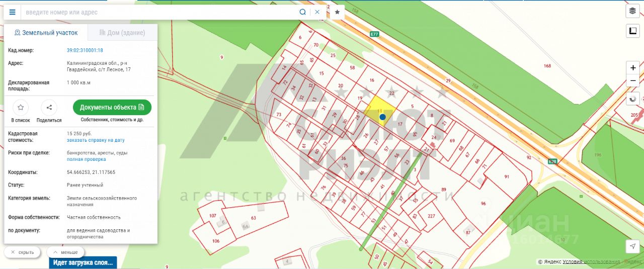
Task: Open map layers icon
Action: (x=632, y=11)
